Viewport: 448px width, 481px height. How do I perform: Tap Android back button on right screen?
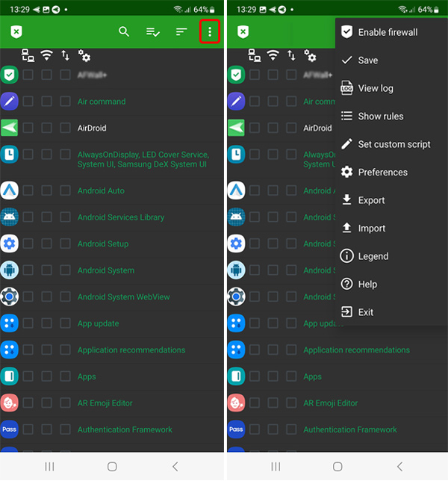(x=400, y=467)
